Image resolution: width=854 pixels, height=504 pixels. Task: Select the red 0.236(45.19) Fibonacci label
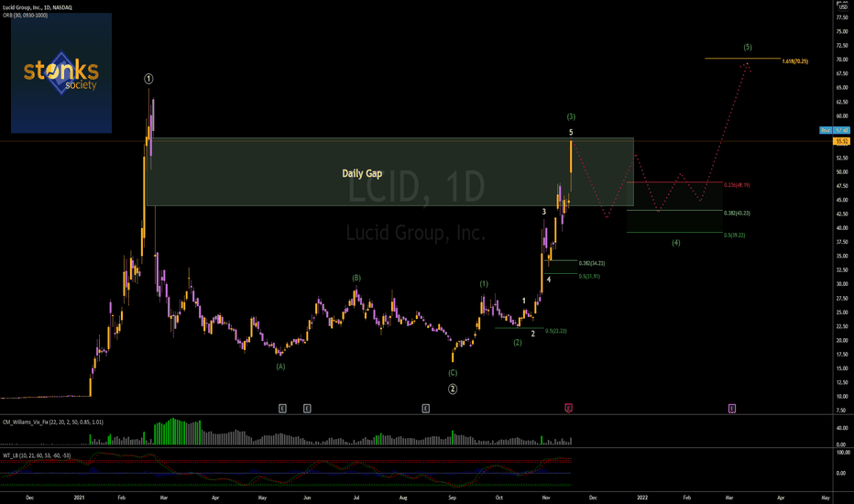click(737, 185)
